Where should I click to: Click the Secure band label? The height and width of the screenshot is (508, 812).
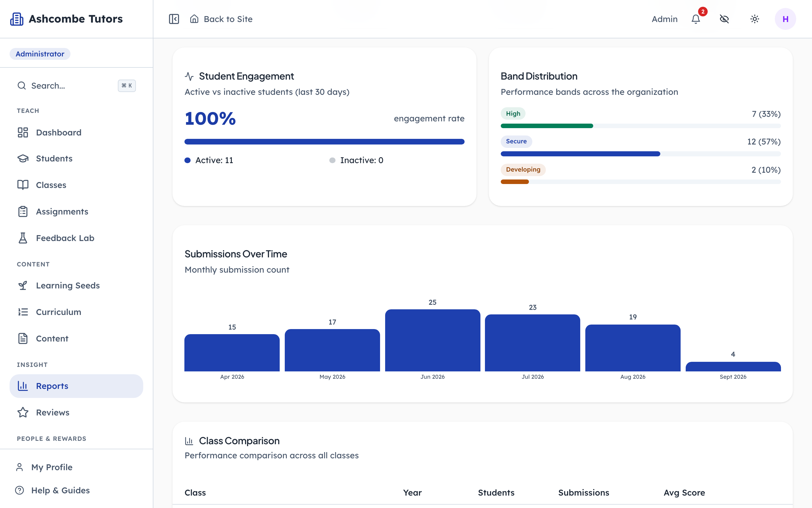516,141
